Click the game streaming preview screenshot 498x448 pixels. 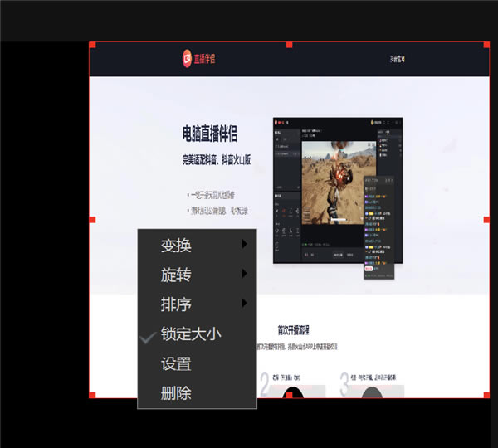click(336, 189)
